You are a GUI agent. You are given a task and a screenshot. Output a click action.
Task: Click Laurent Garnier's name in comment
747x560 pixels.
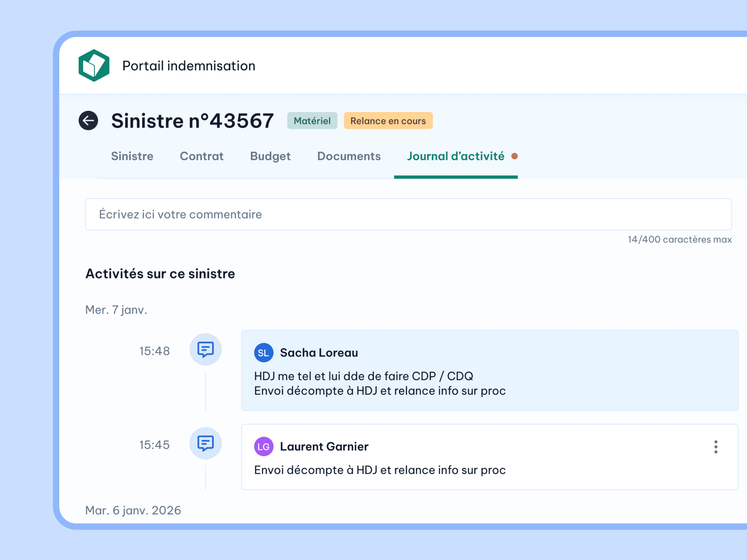pyautogui.click(x=324, y=447)
